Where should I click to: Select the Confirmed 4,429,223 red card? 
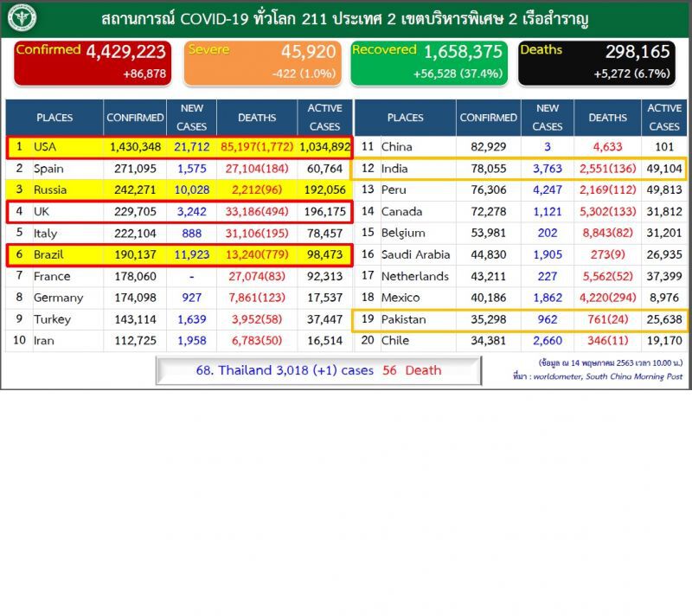pos(93,62)
